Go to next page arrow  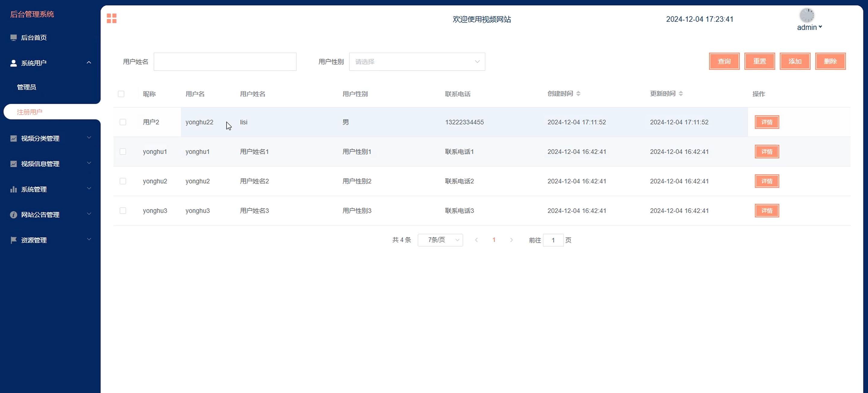tap(512, 240)
